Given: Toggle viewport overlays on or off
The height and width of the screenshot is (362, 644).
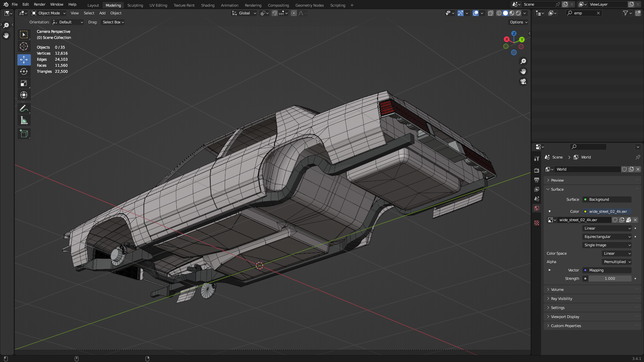Looking at the screenshot, I should point(475,13).
